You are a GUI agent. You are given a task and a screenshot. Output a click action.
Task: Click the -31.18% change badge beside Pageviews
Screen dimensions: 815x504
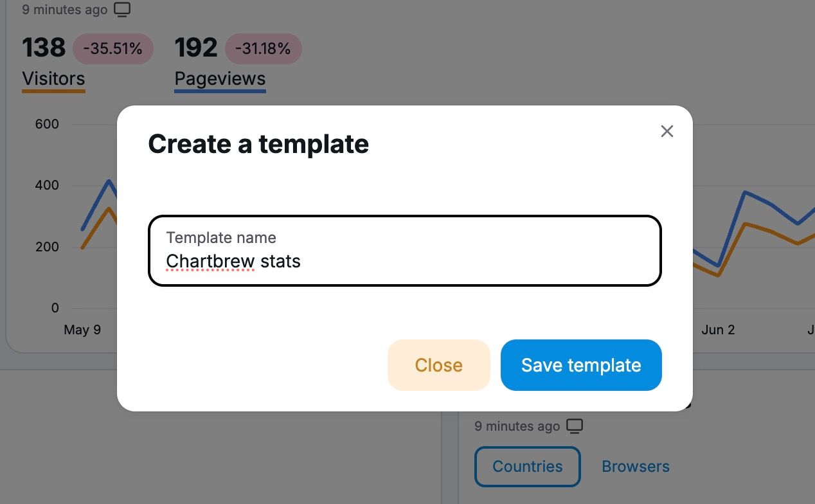[263, 48]
